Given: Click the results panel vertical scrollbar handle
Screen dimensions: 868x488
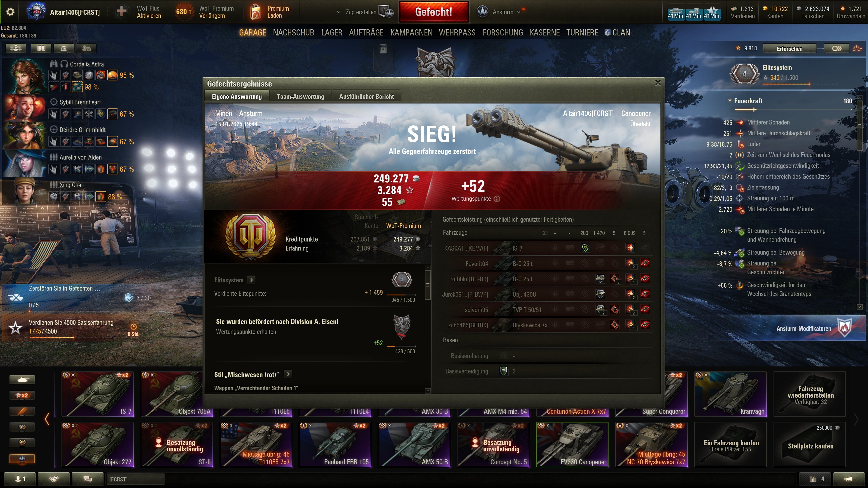Looking at the screenshot, I should [428, 285].
